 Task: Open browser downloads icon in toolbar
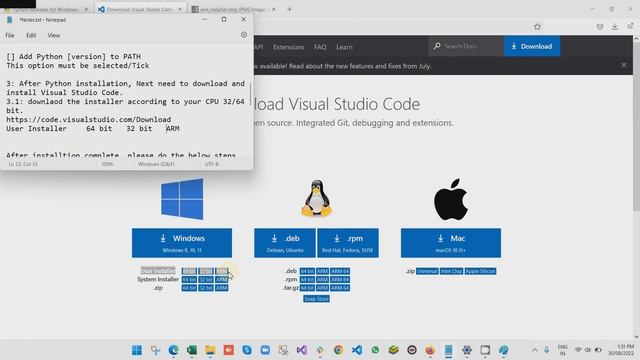pos(615,27)
